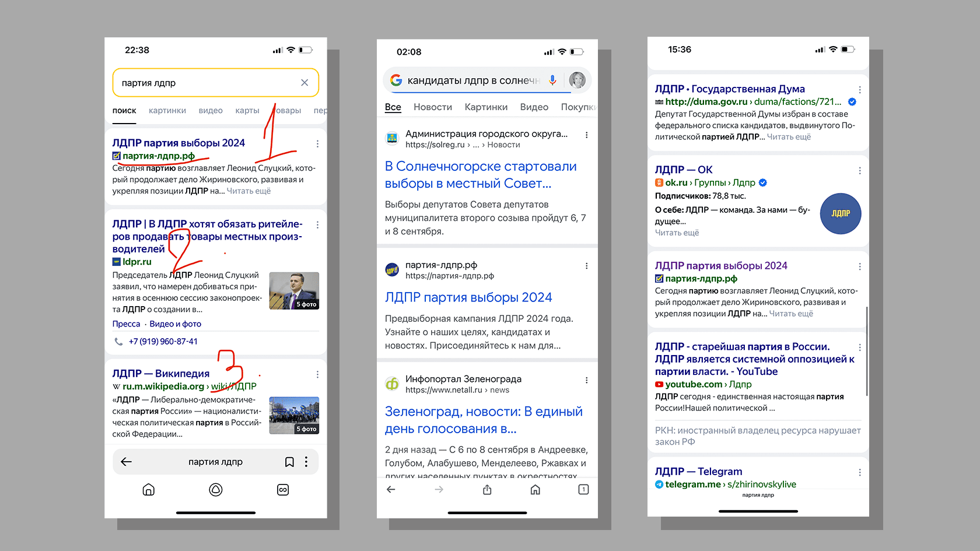This screenshot has height=551, width=980.
Task: Go back with the arrow in Yandex bottom bar
Action: [x=126, y=462]
